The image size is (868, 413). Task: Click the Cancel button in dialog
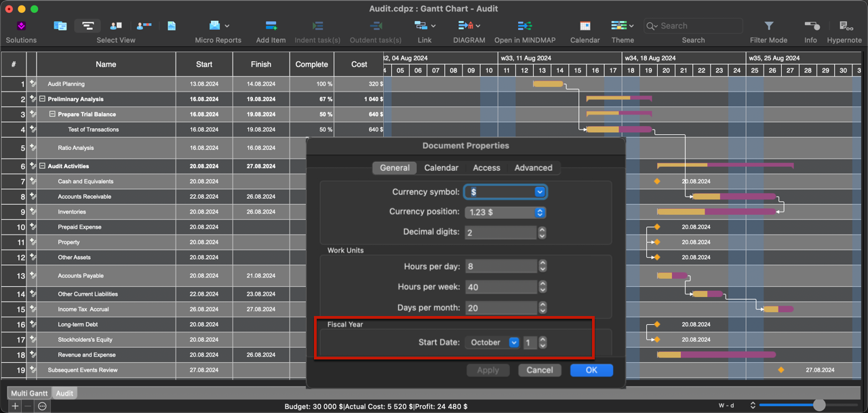[x=539, y=370]
